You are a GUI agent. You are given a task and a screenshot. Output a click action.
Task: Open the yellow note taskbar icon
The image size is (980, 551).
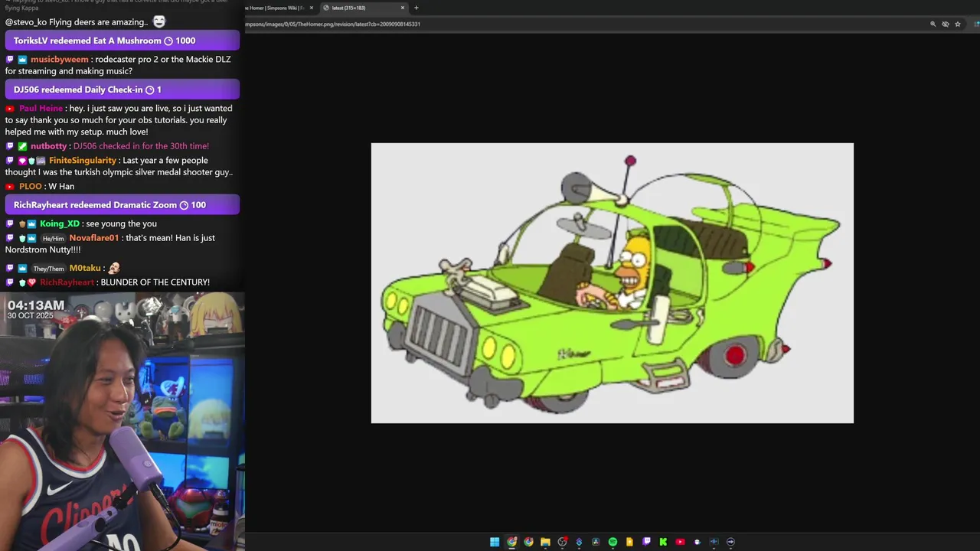pos(629,542)
